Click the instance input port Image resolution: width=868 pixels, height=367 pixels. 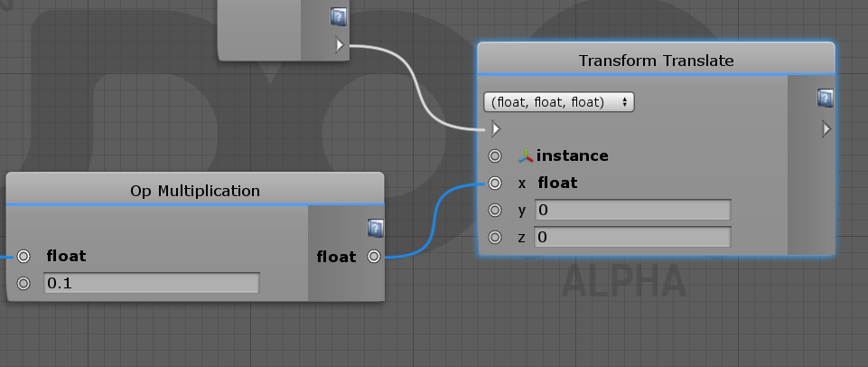tap(495, 156)
